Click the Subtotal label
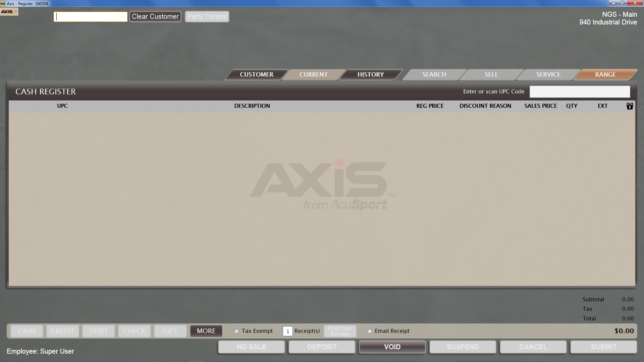 [593, 299]
